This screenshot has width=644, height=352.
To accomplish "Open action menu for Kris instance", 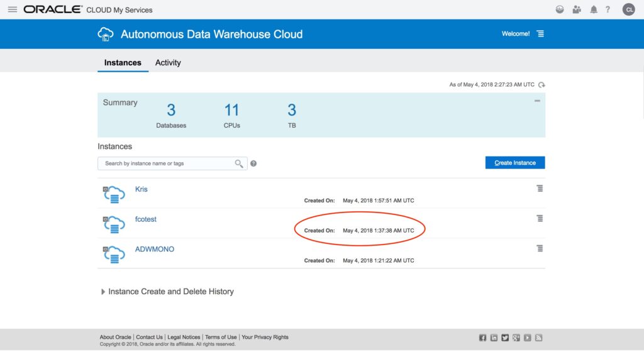I will point(540,189).
